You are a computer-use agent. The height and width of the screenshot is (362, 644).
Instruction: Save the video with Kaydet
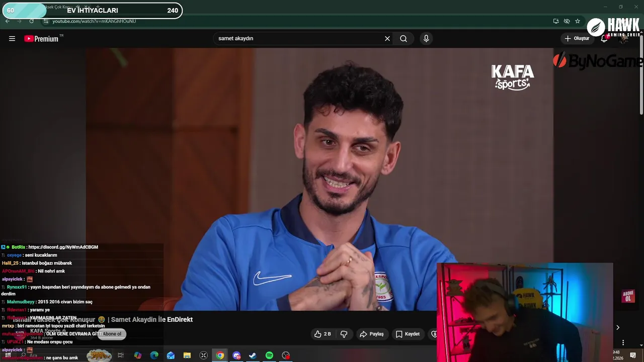tap(408, 334)
